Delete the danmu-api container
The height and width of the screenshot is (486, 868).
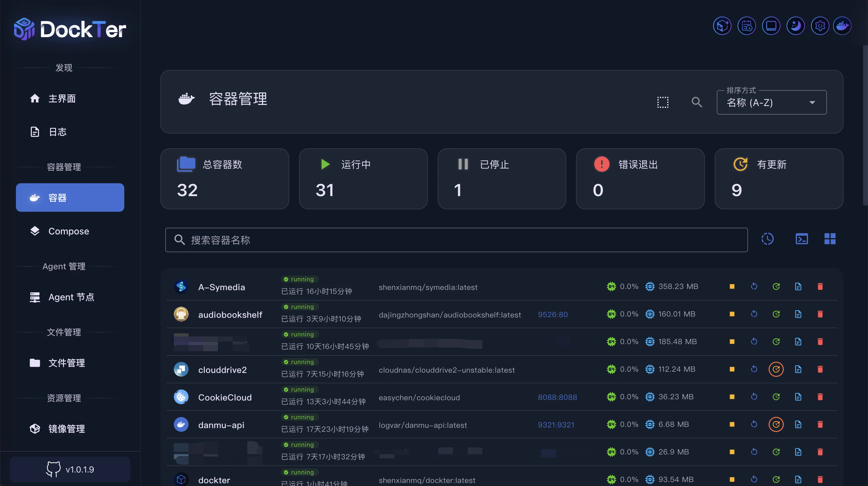pos(820,425)
